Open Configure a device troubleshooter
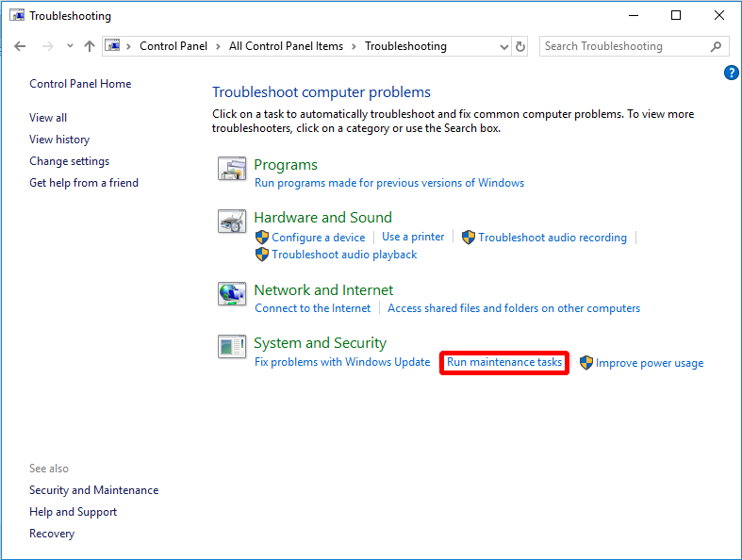 [x=318, y=238]
